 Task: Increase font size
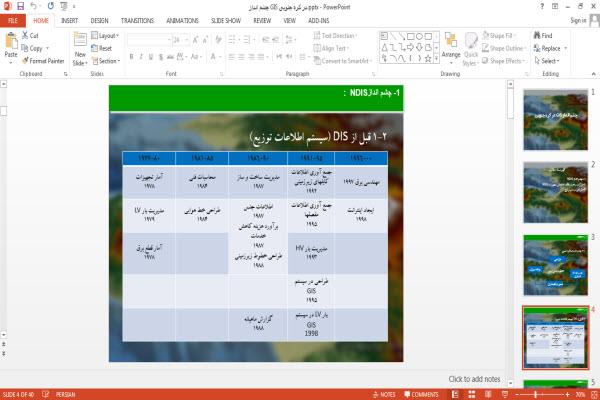click(196, 40)
